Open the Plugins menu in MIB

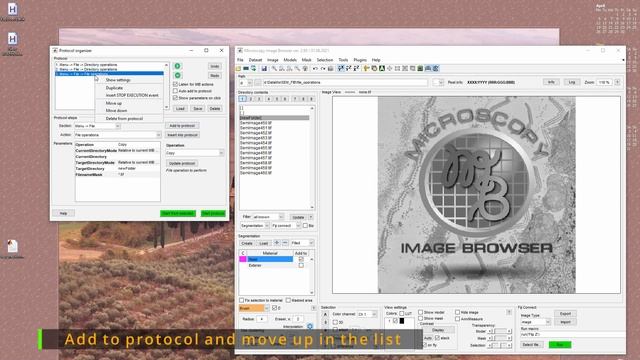click(360, 60)
